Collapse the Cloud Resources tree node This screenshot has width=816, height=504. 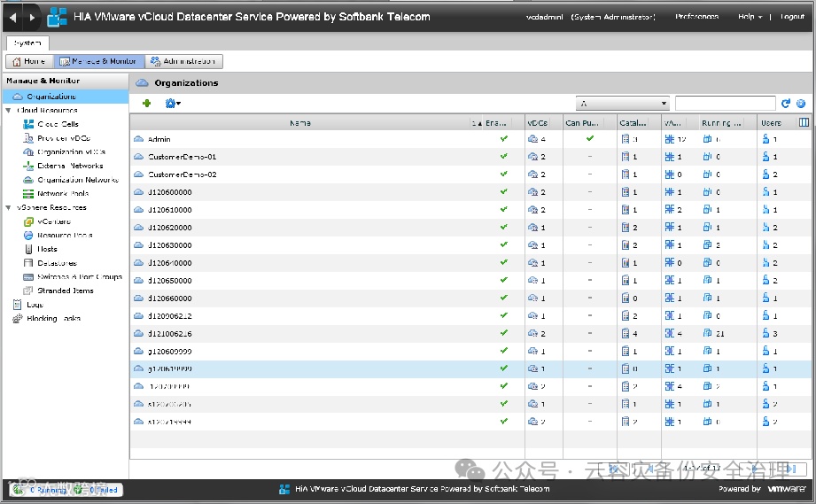(x=8, y=110)
